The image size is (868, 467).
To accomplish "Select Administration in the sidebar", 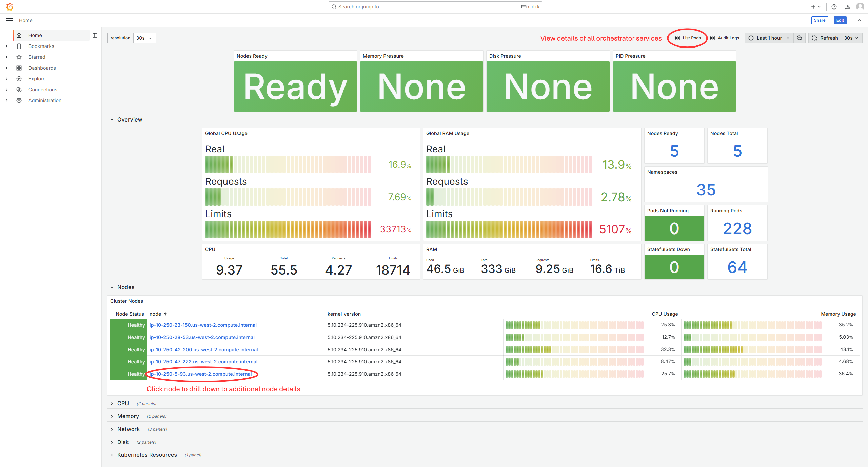I will pyautogui.click(x=45, y=100).
